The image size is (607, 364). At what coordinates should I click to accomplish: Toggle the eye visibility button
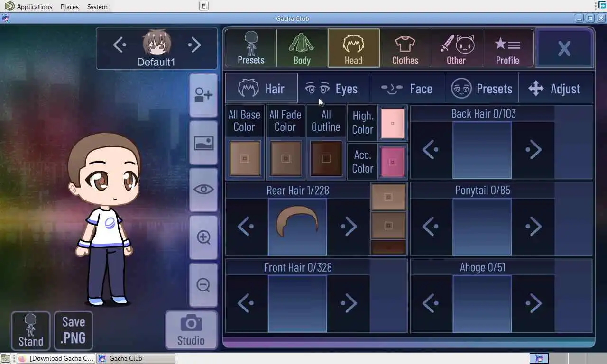pos(203,190)
